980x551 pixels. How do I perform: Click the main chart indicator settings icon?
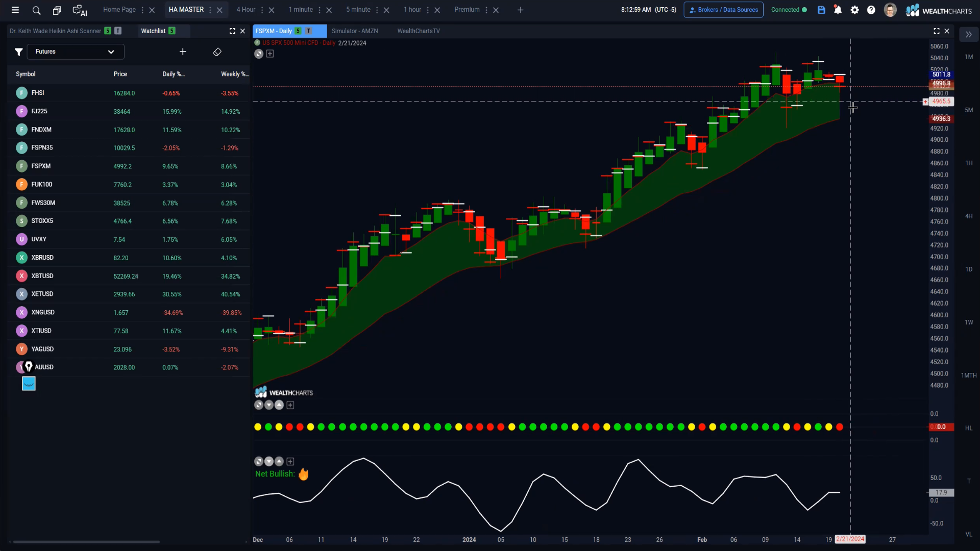[259, 54]
